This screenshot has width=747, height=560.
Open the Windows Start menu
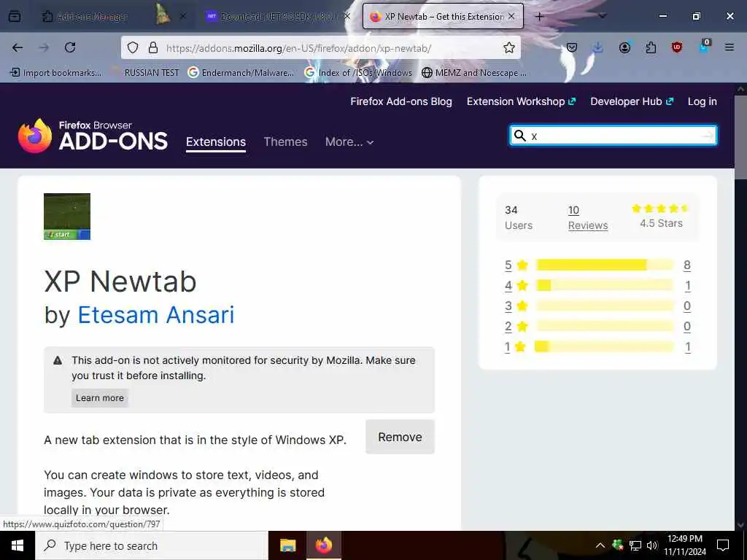click(x=18, y=545)
